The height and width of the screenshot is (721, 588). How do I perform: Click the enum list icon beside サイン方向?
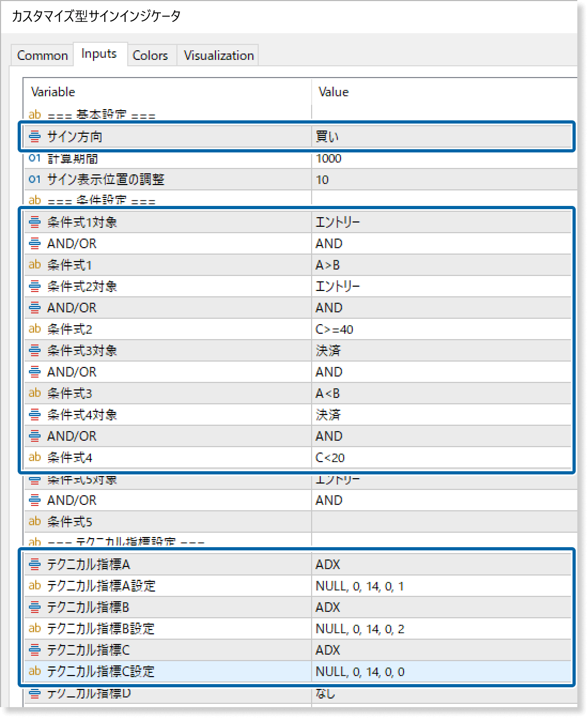(35, 136)
